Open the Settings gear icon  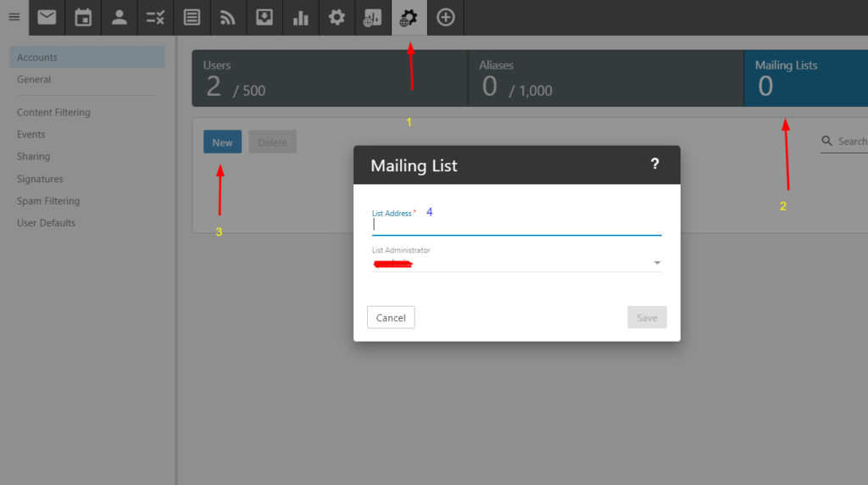337,17
